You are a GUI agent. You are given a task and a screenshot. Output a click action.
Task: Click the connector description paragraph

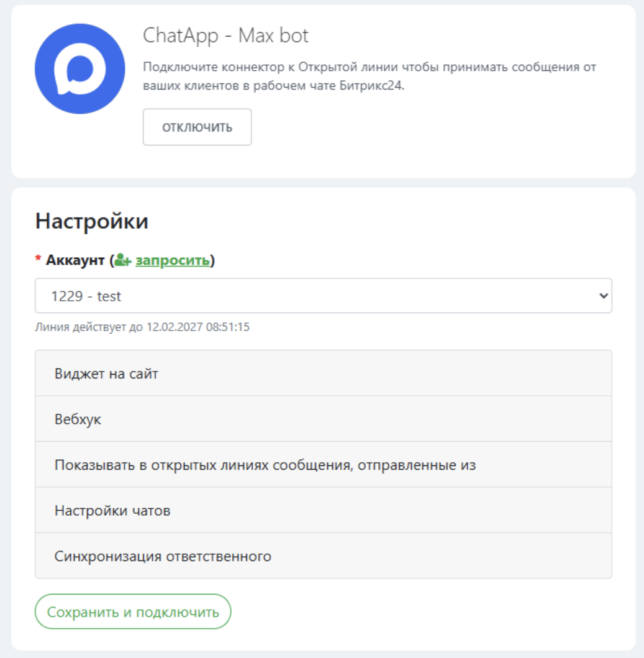click(369, 76)
